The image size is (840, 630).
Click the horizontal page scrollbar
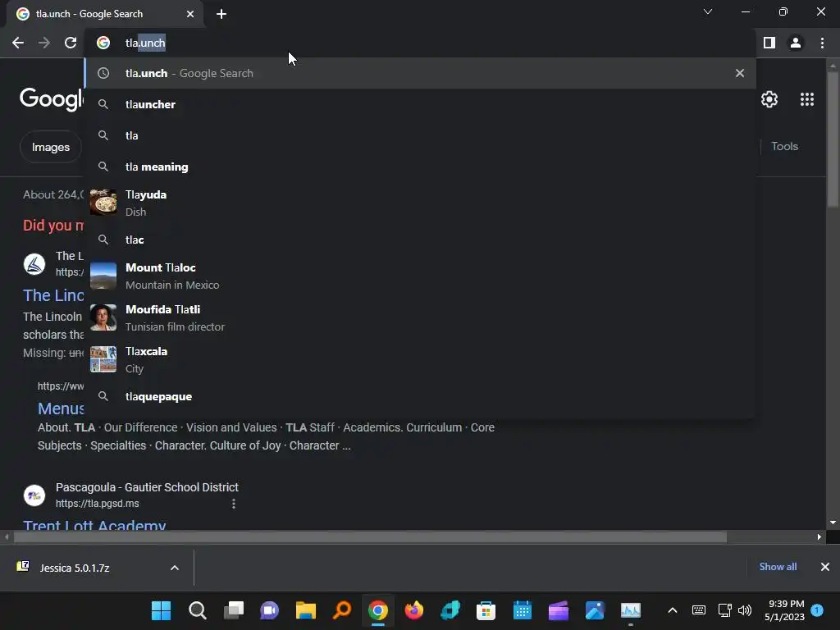[x=370, y=536]
